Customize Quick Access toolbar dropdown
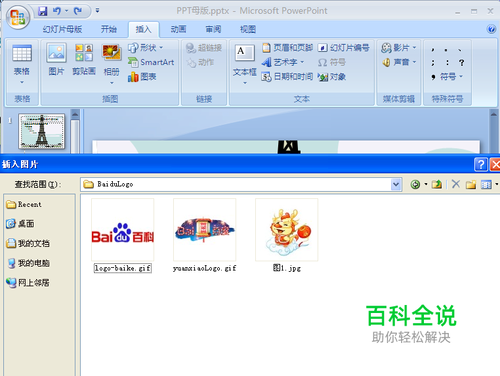 97,11
